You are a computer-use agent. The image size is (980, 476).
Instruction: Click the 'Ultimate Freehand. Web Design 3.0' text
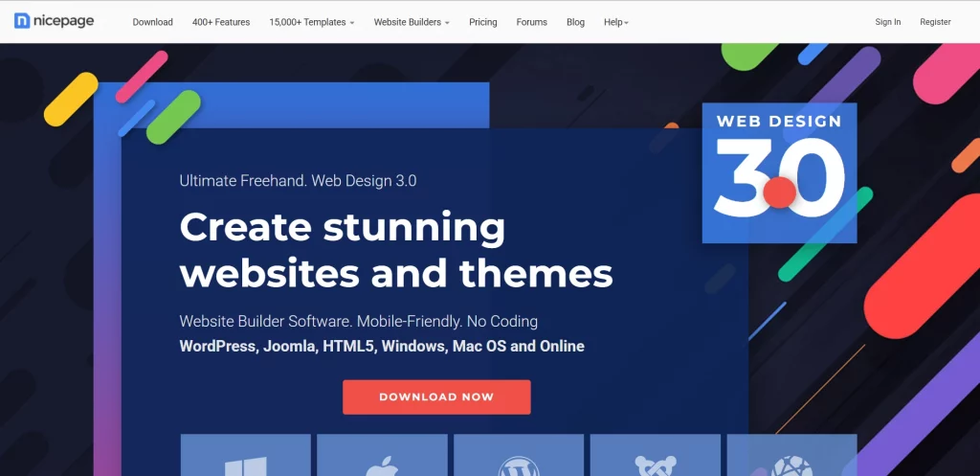pos(299,181)
